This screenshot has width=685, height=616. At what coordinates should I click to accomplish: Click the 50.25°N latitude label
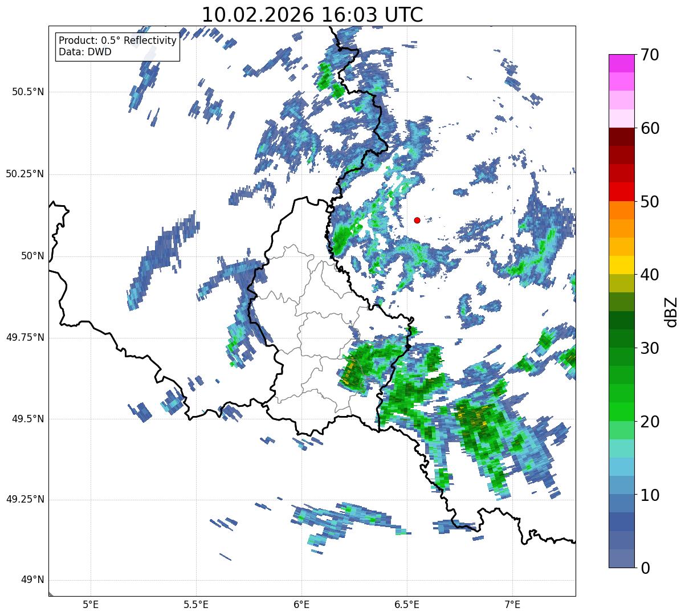(25, 174)
